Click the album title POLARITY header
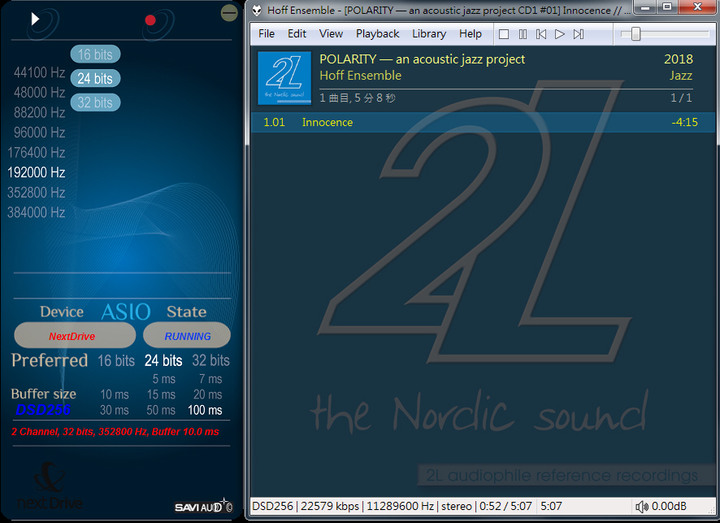Screen dimensions: 720x523 tap(422, 59)
